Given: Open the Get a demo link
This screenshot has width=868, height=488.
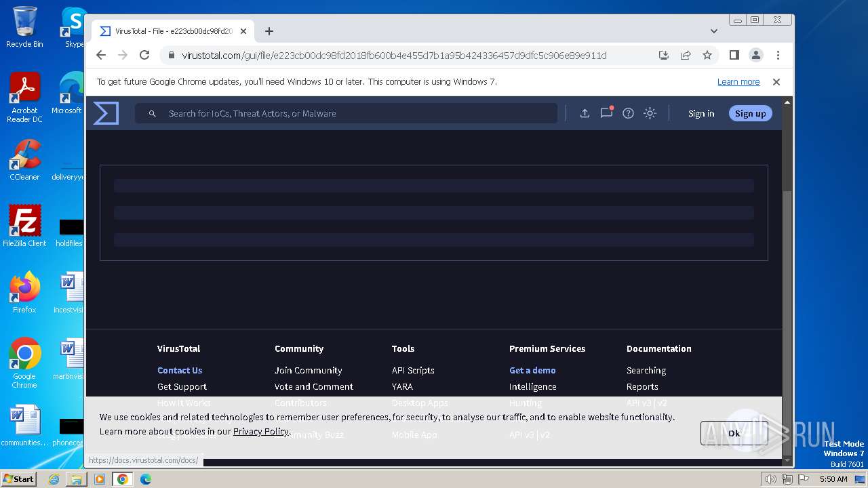Looking at the screenshot, I should [x=532, y=371].
